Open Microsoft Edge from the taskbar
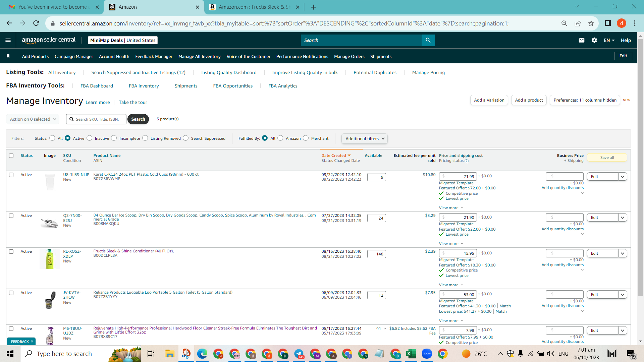 click(x=202, y=354)
